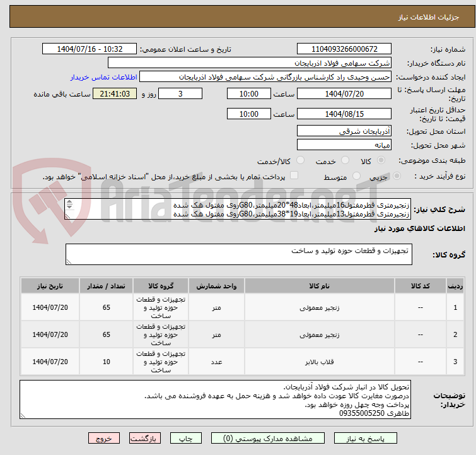Click the response deadline 10:00 time field
Image resolution: width=476 pixels, height=455 pixels.
coord(249,93)
